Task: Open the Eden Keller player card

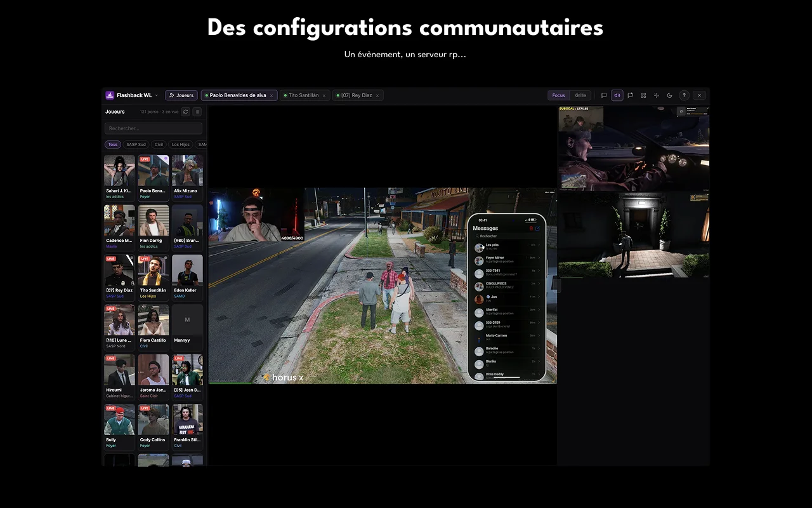Action: coord(187,277)
